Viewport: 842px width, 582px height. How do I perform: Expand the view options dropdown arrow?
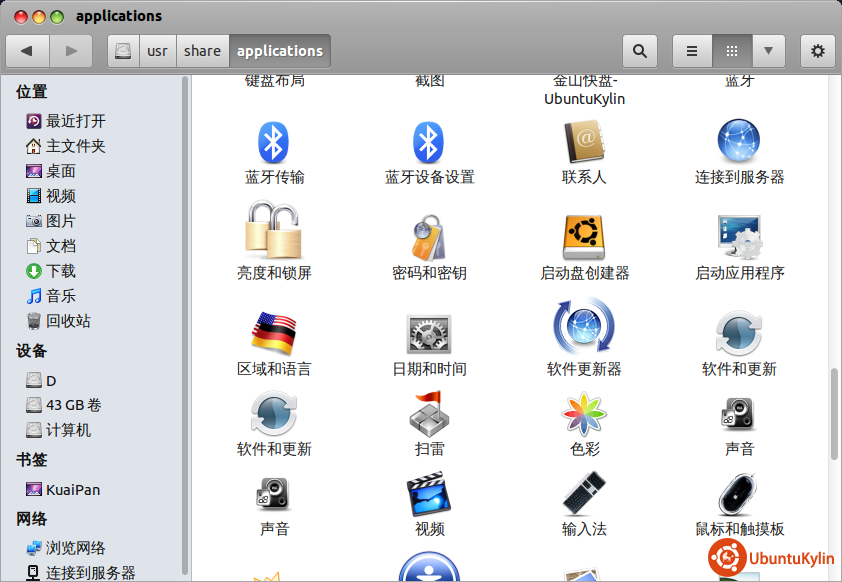(x=768, y=51)
